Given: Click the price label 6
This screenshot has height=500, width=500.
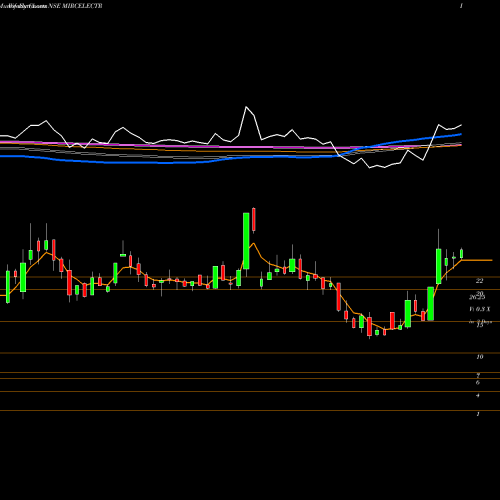Looking at the screenshot, I should tap(478, 383).
